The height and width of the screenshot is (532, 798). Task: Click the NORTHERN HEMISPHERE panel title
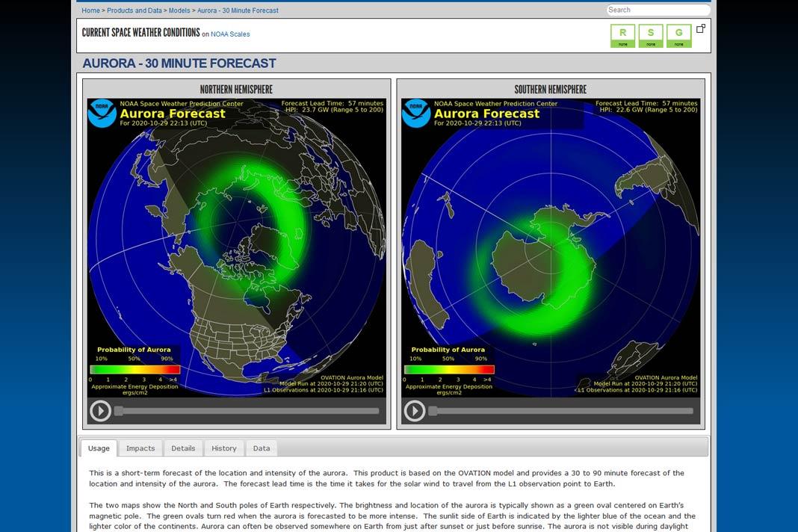pyautogui.click(x=236, y=90)
